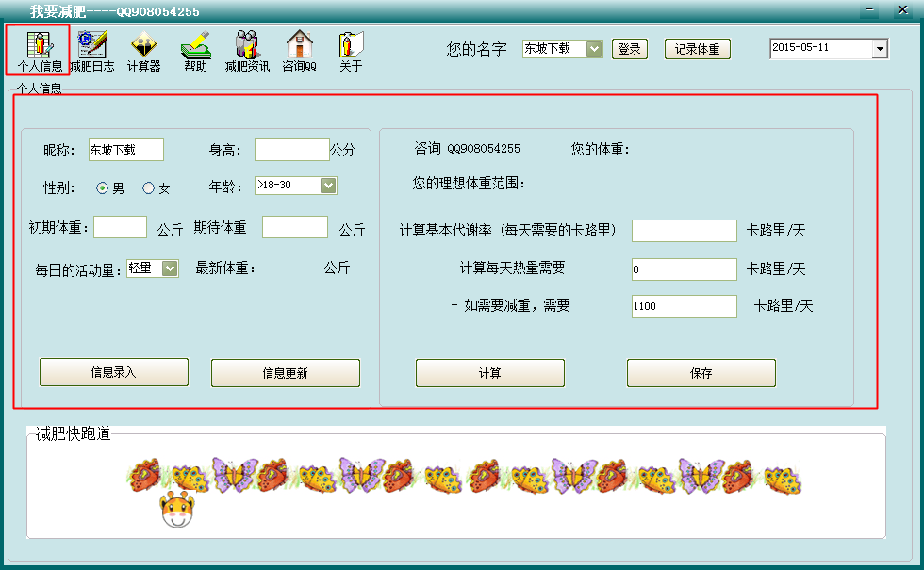Click the 信息更新 button
Image resolution: width=924 pixels, height=570 pixels.
click(x=285, y=373)
